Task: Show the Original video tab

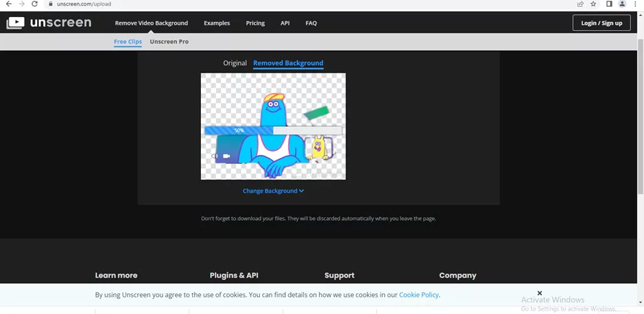Action: point(235,63)
